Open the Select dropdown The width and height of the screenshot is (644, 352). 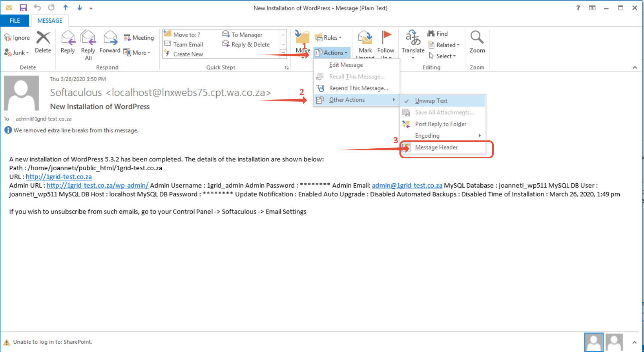[x=442, y=56]
